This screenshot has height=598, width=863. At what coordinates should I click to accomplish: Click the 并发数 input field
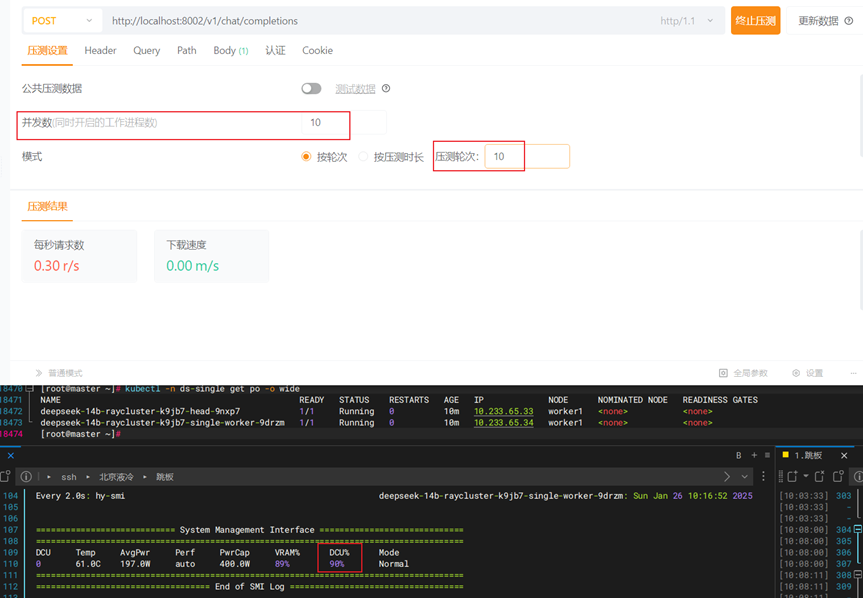(343, 123)
